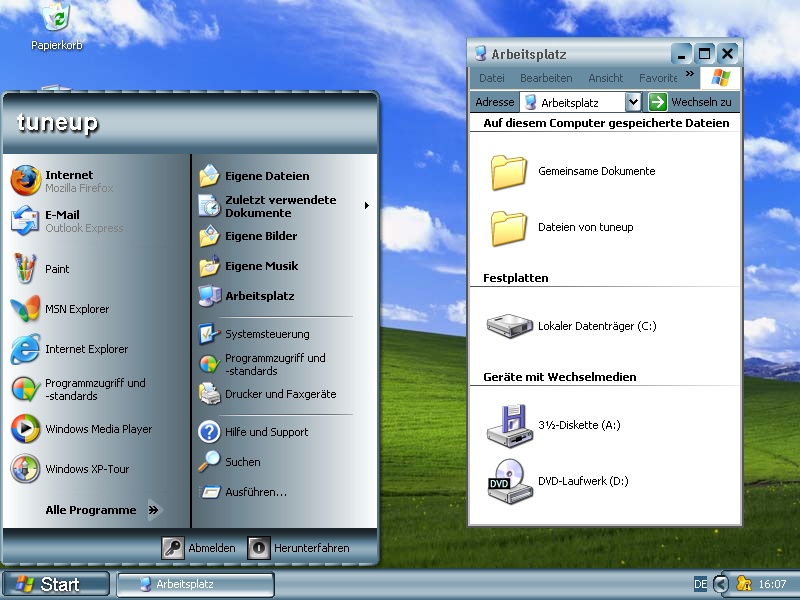
Task: Open the Eigene Dateien folder
Action: [254, 176]
